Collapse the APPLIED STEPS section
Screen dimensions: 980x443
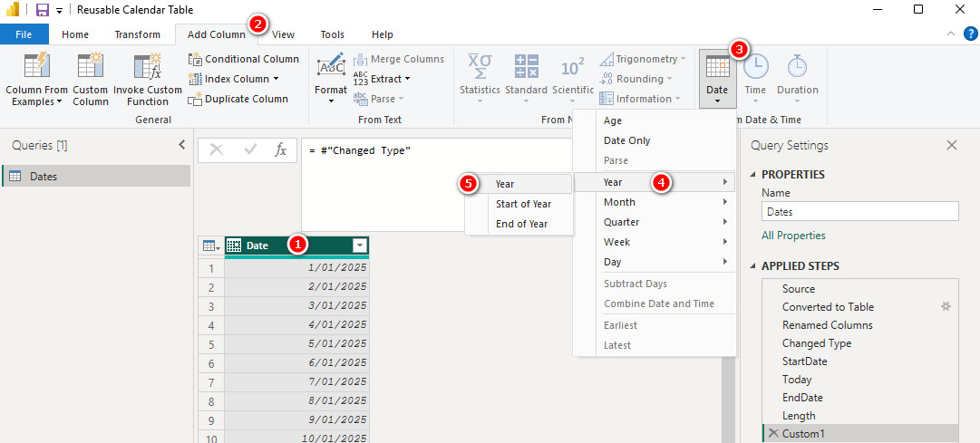tap(752, 266)
